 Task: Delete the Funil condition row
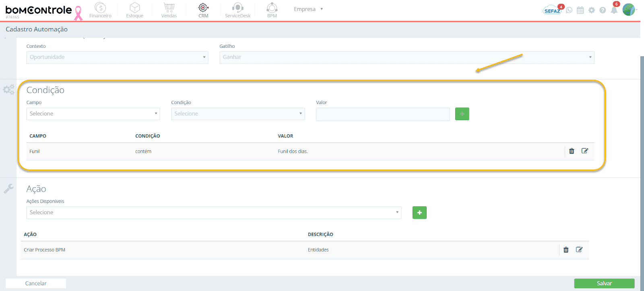pos(572,151)
